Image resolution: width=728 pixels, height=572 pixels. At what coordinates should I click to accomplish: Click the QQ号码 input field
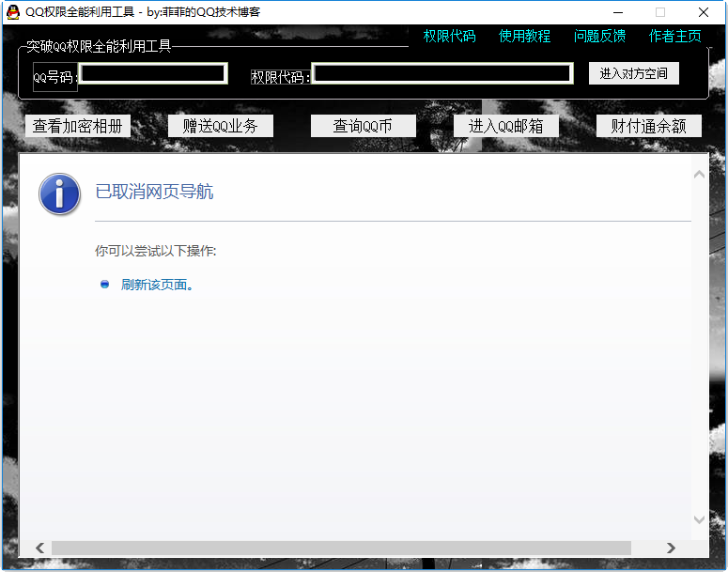point(153,73)
